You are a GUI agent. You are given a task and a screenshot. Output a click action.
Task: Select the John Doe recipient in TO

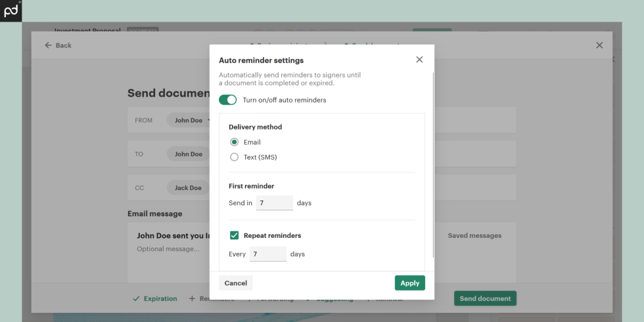tap(188, 154)
